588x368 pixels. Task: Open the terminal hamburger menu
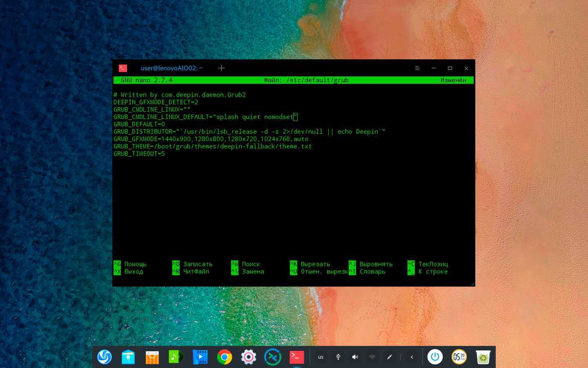tap(417, 68)
